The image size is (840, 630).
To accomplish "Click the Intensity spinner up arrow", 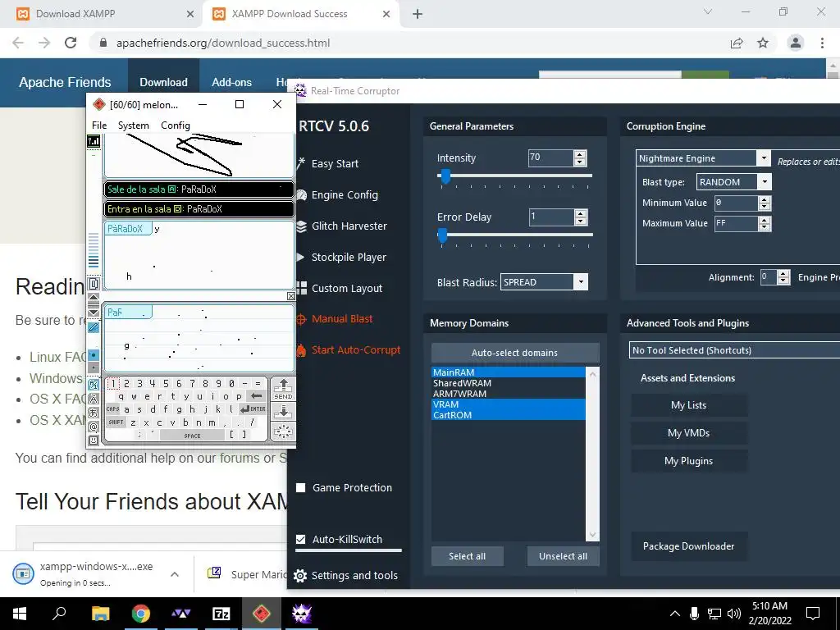I will click(580, 154).
